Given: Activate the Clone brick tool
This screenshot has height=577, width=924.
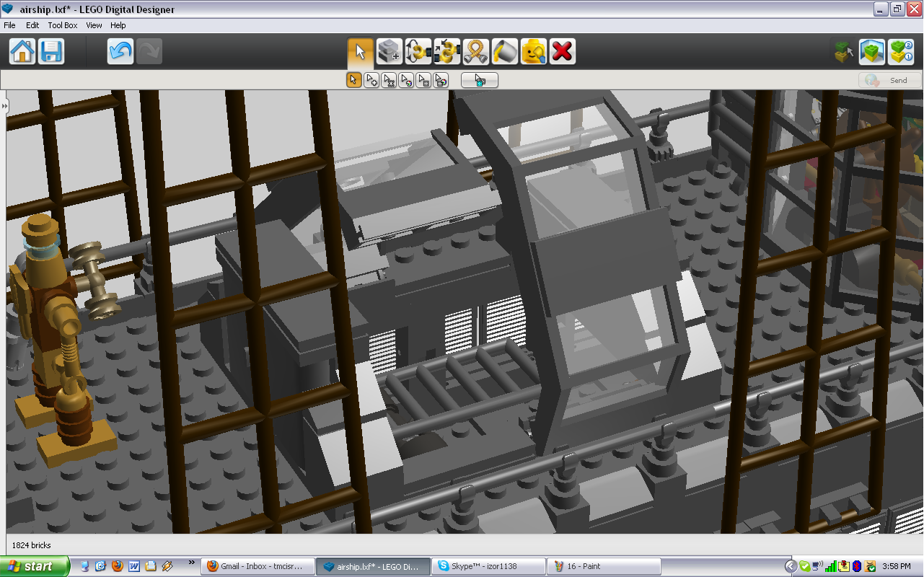Looking at the screenshot, I should 390,52.
